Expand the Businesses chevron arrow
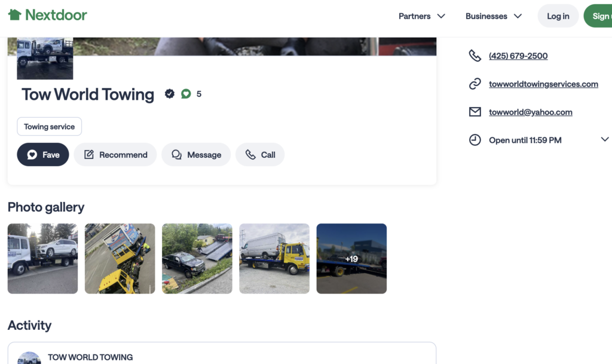The image size is (612, 364). point(518,16)
